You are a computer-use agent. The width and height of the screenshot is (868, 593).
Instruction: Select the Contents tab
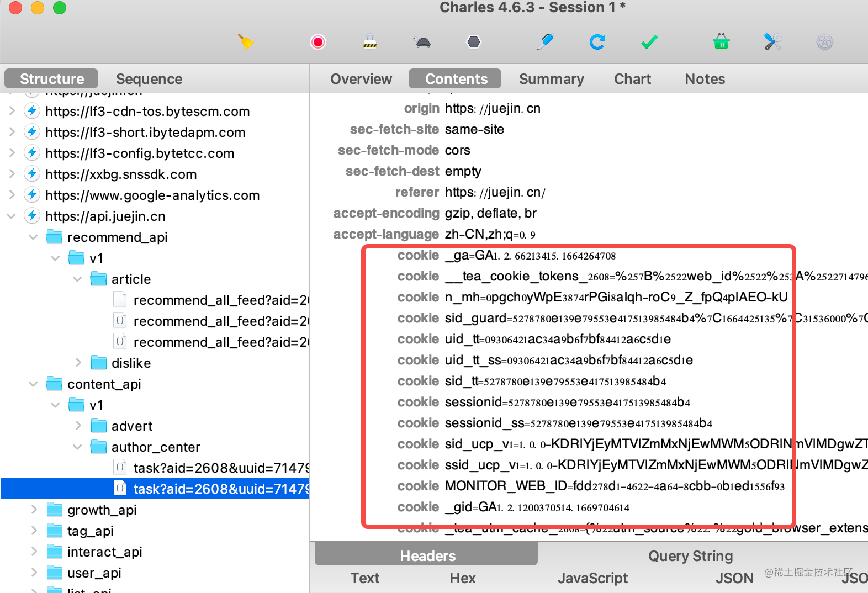[456, 79]
